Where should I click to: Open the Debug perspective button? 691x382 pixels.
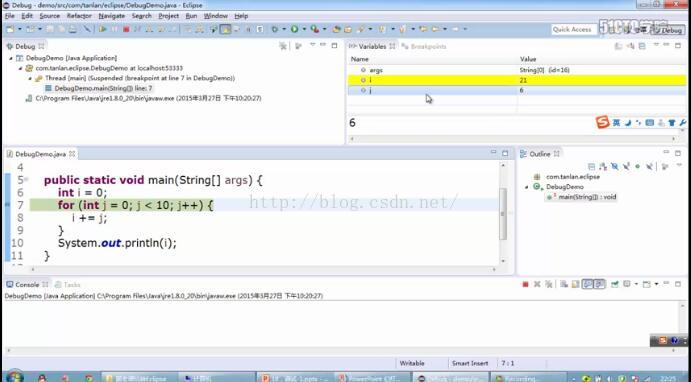point(669,30)
